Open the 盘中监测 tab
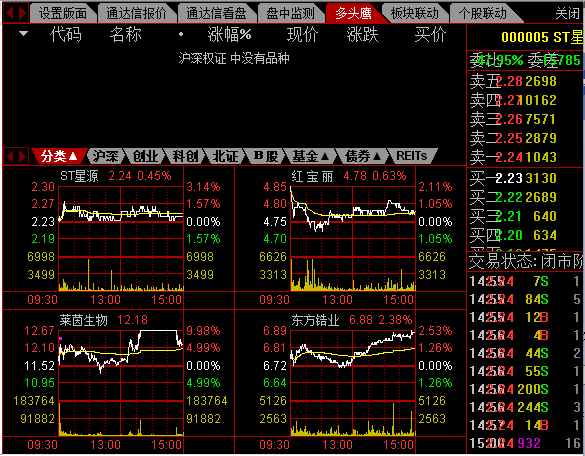The image size is (585, 456). (290, 14)
